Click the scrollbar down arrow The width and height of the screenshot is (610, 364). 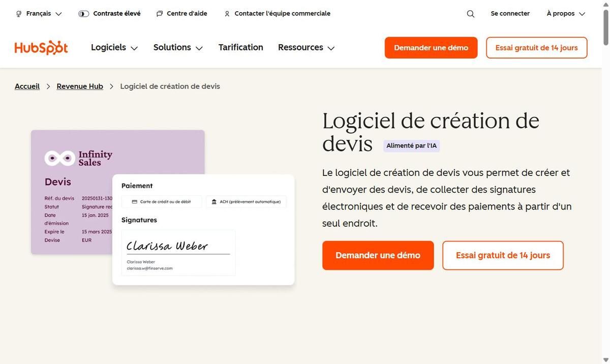pos(605,359)
